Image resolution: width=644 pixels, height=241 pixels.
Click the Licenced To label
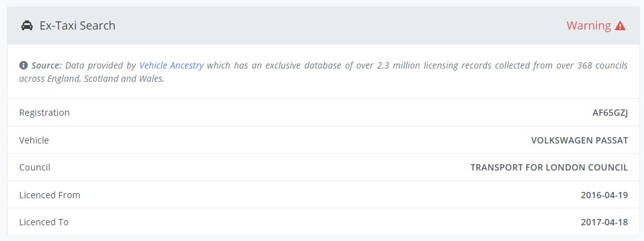44,222
